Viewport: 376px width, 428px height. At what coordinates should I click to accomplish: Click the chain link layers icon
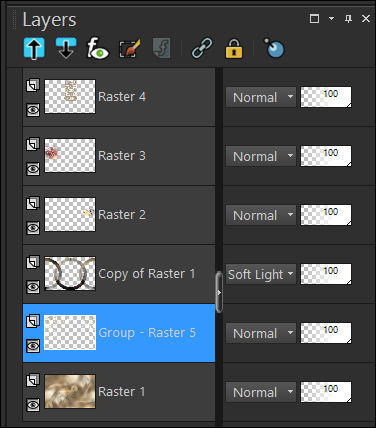coord(202,49)
